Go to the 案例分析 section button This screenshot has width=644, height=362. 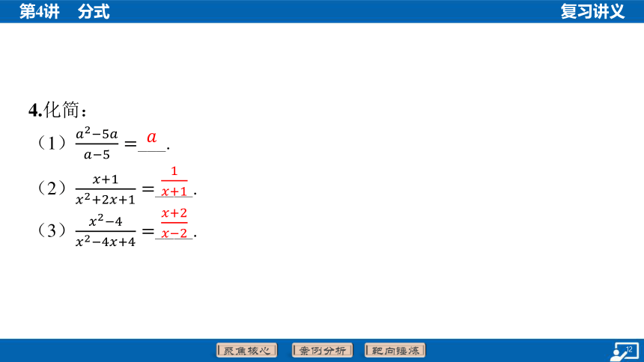pos(323,350)
